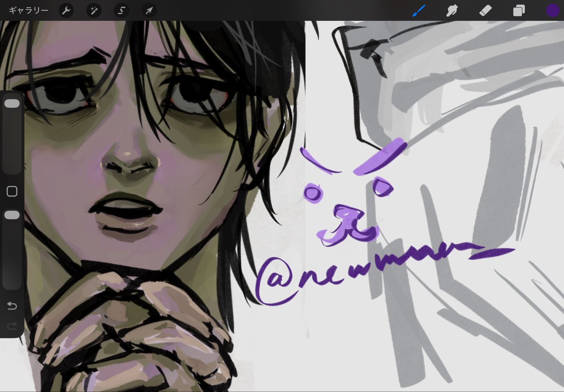Open the active purple color swatch
The image size is (564, 392).
pos(553,10)
